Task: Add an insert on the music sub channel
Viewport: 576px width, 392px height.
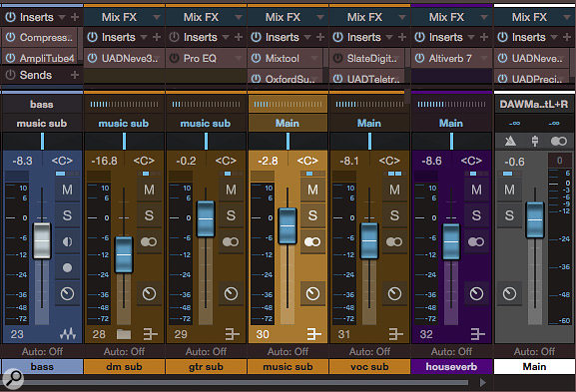Action: tap(320, 37)
